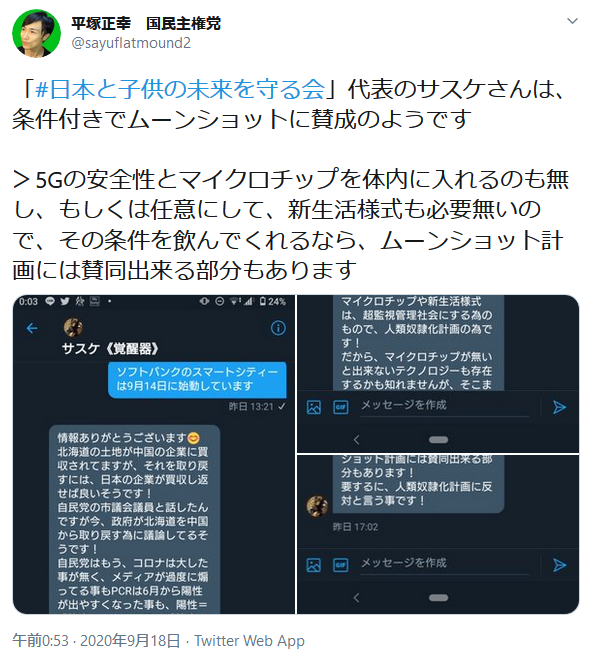Tap the image attach icon in the upper-right screenshot
Screen dimensions: 593x657
click(314, 407)
